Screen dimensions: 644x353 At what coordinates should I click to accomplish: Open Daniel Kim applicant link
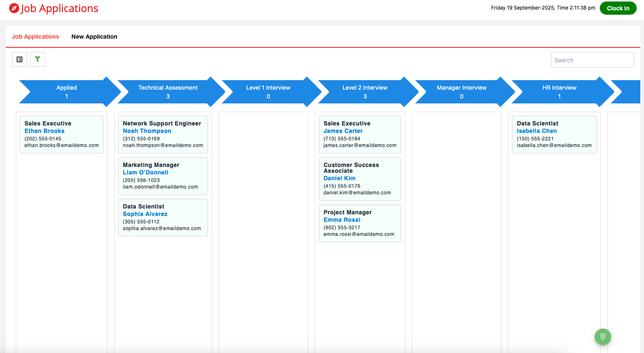339,178
